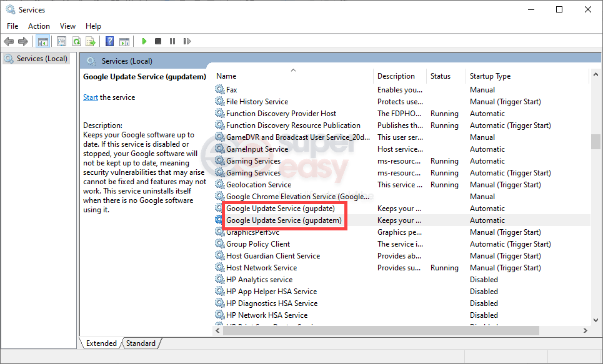603x364 pixels.
Task: Select the HP Network HSA Service name
Action: tap(267, 315)
